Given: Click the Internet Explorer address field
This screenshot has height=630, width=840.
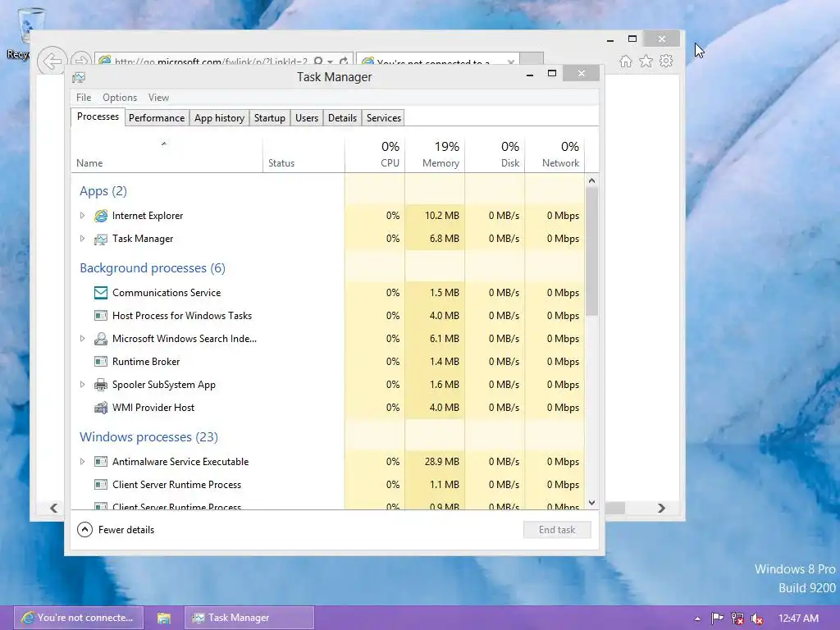Looking at the screenshot, I should 212,61.
